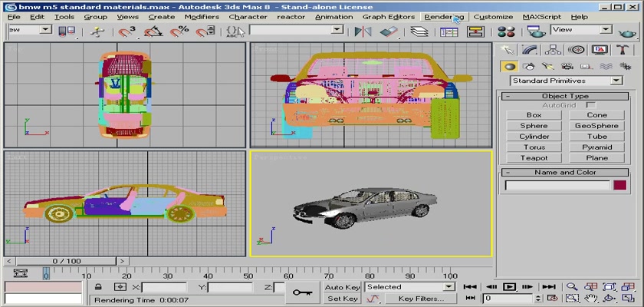Screen dimensions: 644x307
Task: Click the object name input field
Action: [558, 185]
